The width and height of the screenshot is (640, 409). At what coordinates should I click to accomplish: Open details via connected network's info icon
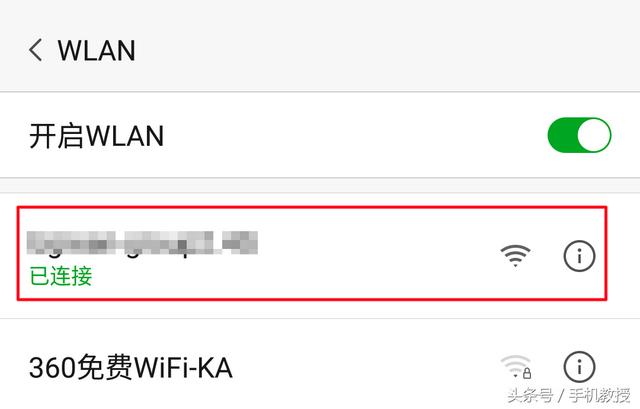[x=579, y=256]
